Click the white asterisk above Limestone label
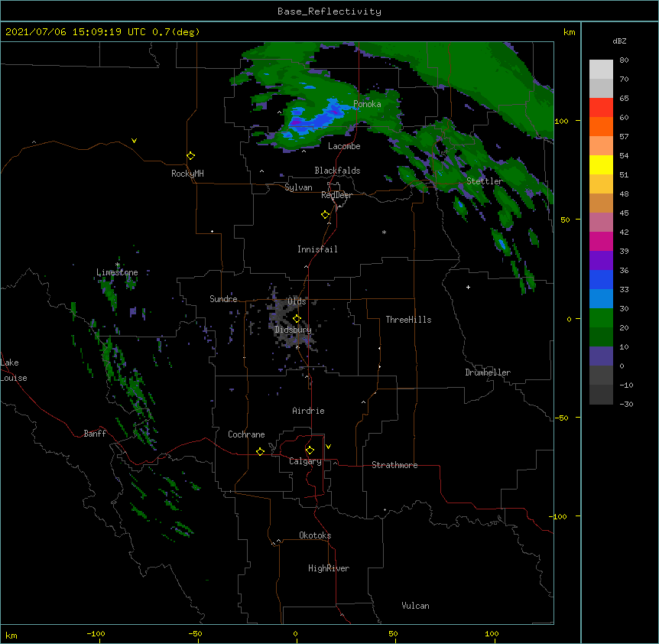The height and width of the screenshot is (644, 659). [118, 265]
